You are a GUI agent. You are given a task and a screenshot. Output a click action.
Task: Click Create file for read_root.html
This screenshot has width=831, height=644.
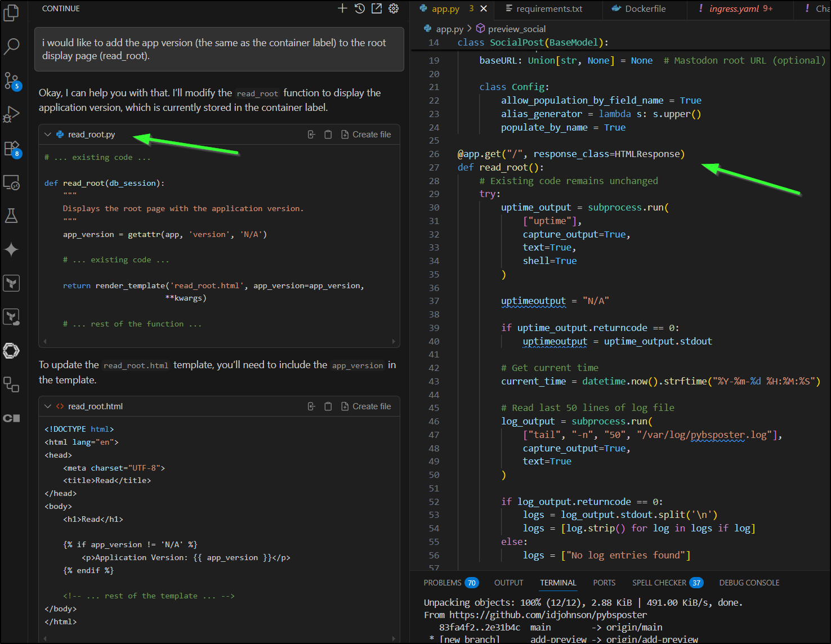(366, 406)
